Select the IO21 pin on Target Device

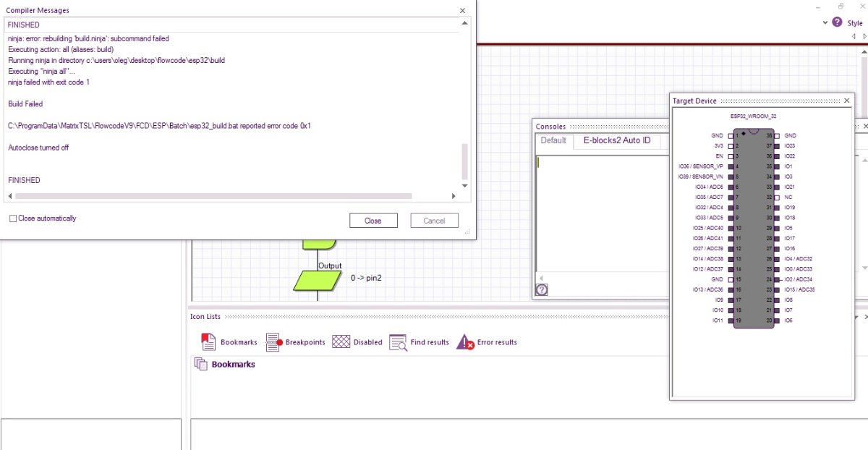point(777,187)
